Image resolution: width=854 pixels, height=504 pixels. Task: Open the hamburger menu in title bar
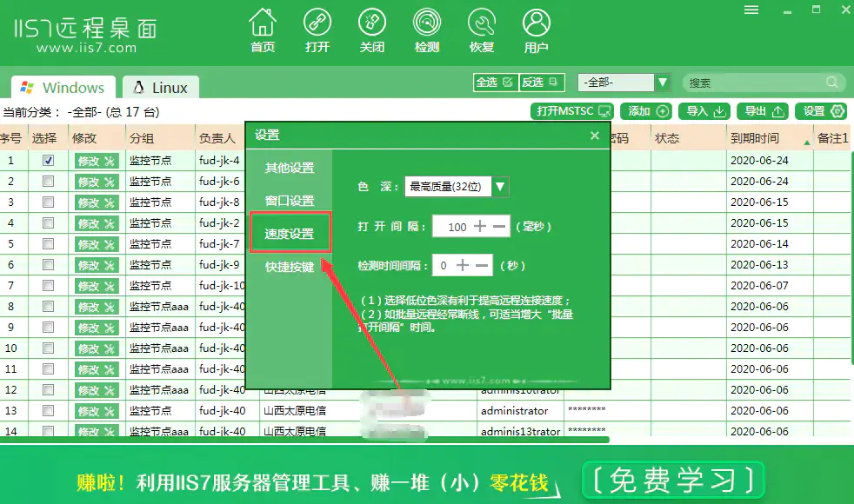pyautogui.click(x=751, y=10)
